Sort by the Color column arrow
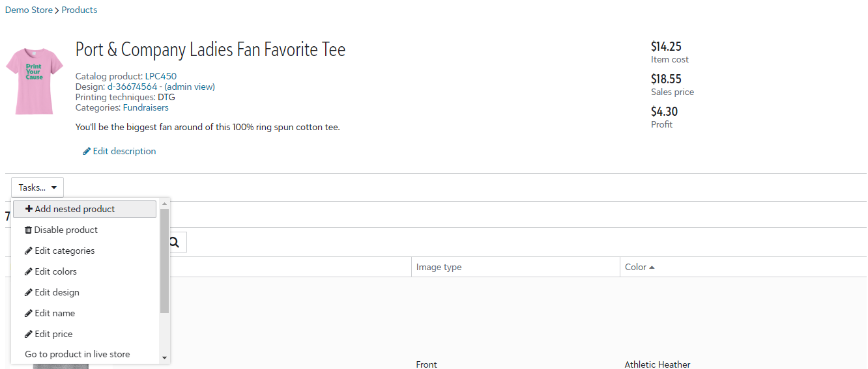Viewport: 868px width, 369px height. click(652, 267)
